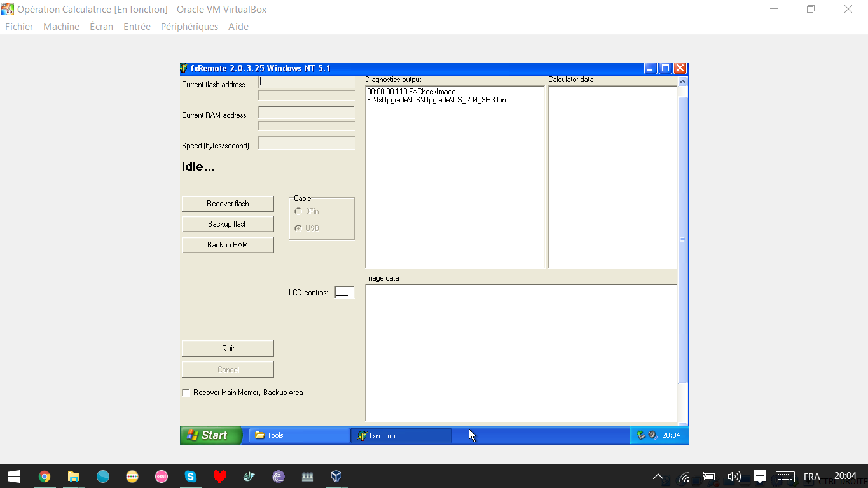The height and width of the screenshot is (488, 868).
Task: Open the Windows 10 Start button
Action: (14, 476)
